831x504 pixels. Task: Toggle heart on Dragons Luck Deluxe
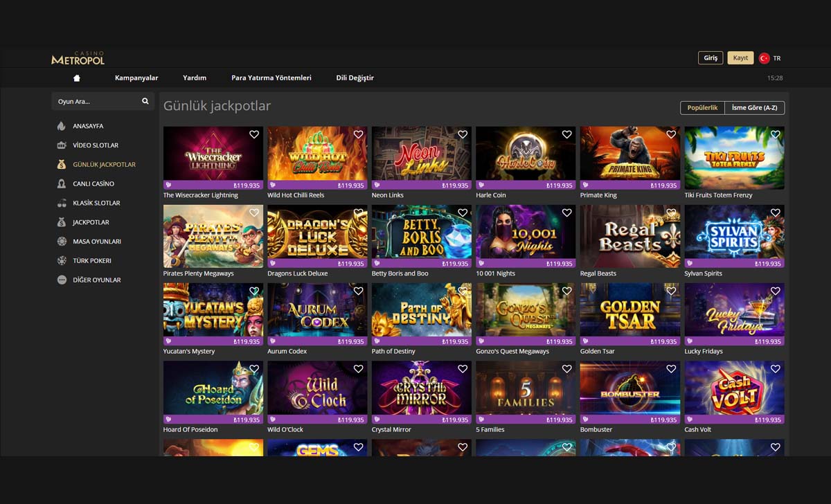coord(358,213)
